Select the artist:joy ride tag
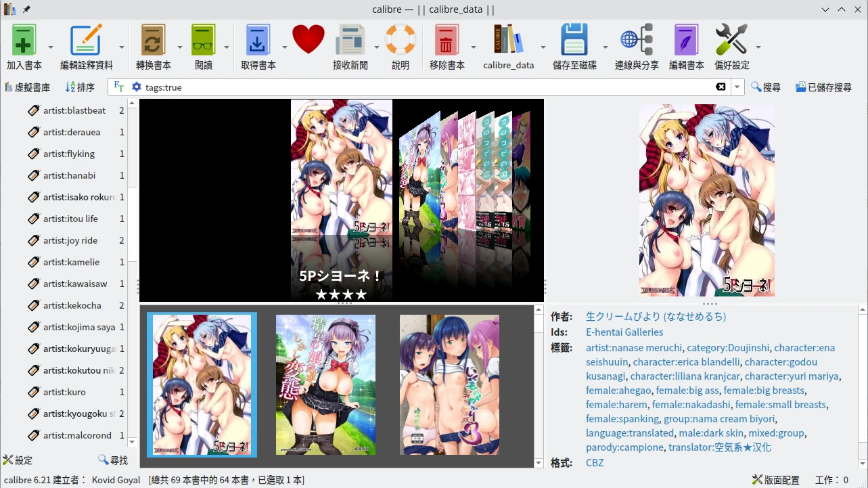This screenshot has height=488, width=868. (70, 240)
